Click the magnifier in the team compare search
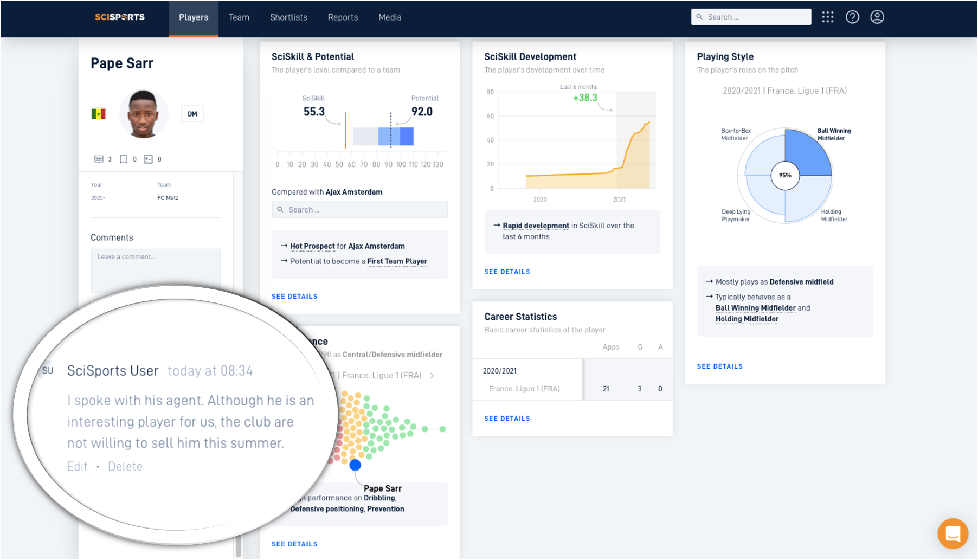The width and height of the screenshot is (978, 560). click(x=280, y=210)
